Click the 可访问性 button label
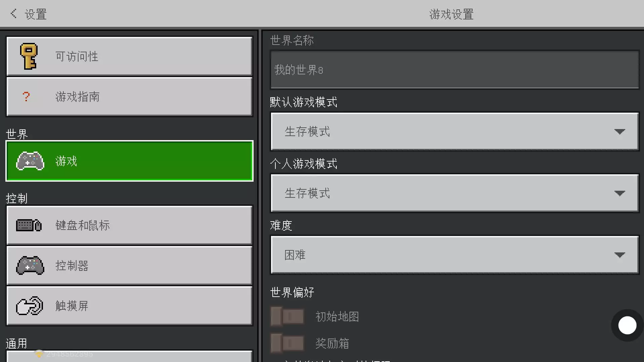The image size is (644, 362). [77, 56]
